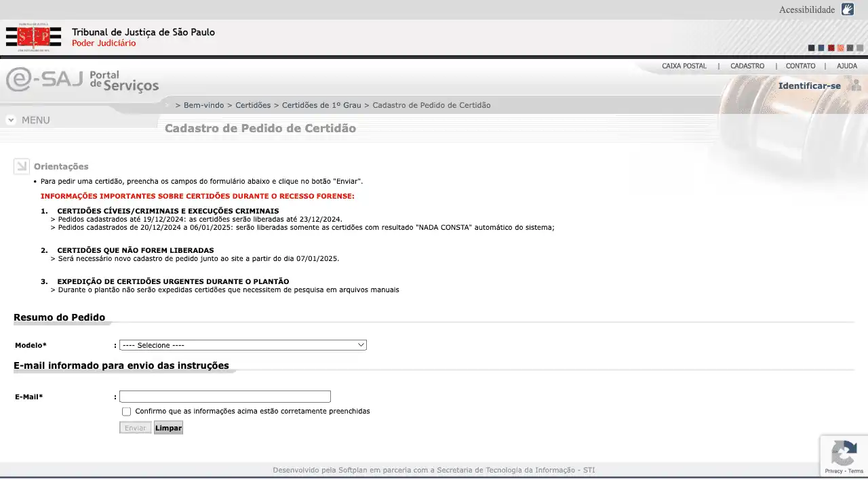Click the e-SAJ Portal de Serviços logo

tap(82, 81)
